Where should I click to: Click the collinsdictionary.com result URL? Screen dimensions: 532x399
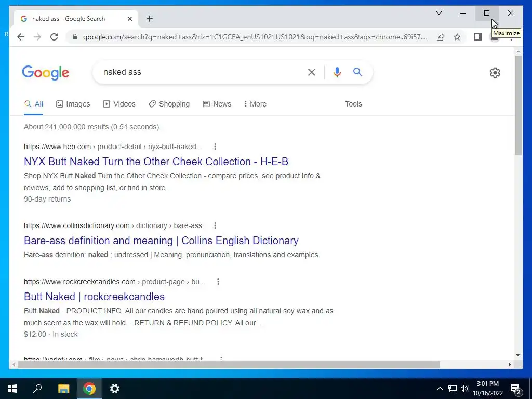(113, 225)
